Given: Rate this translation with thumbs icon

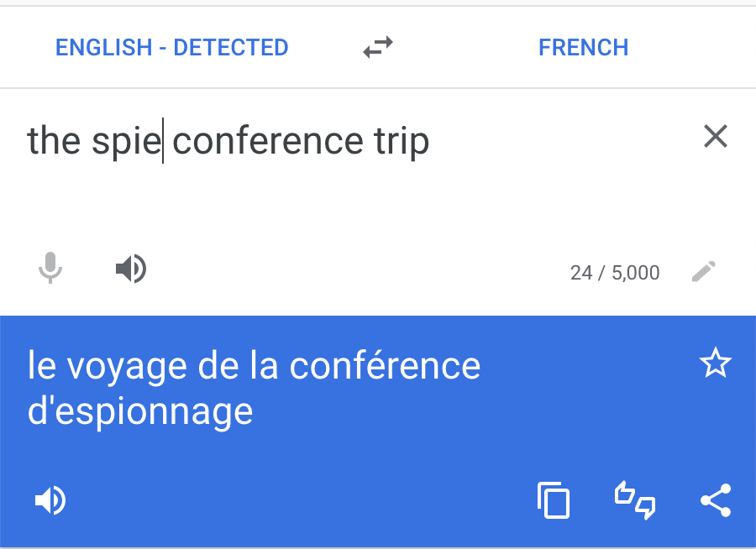Looking at the screenshot, I should [x=635, y=500].
